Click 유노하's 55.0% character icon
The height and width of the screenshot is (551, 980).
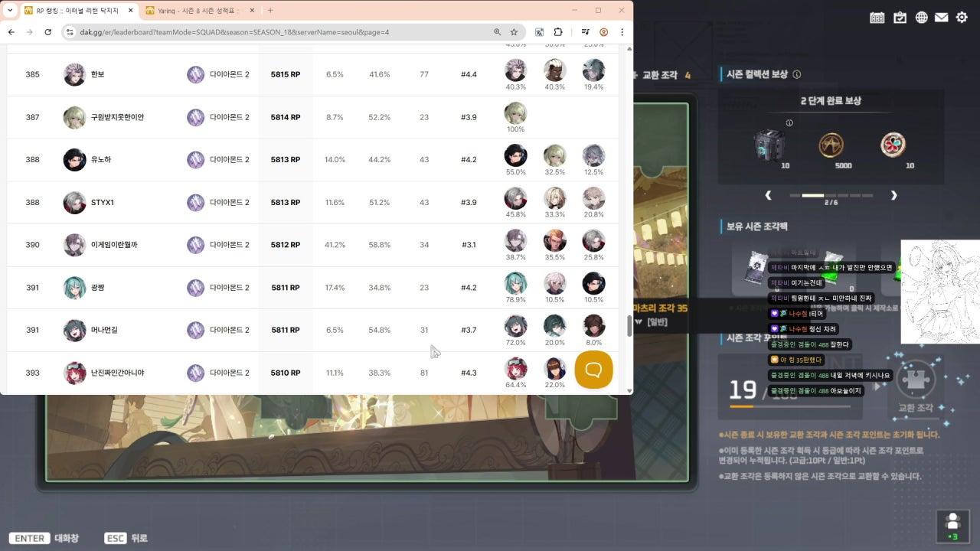(516, 155)
